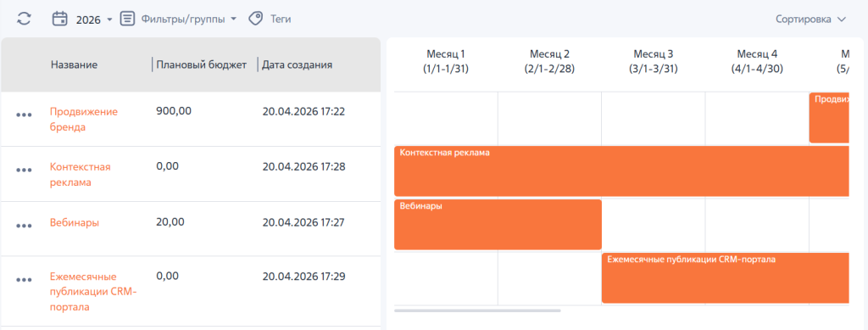Viewport: 868px width, 330px height.
Task: Open three-dot menu for Продвижение бренда
Action: [x=24, y=115]
